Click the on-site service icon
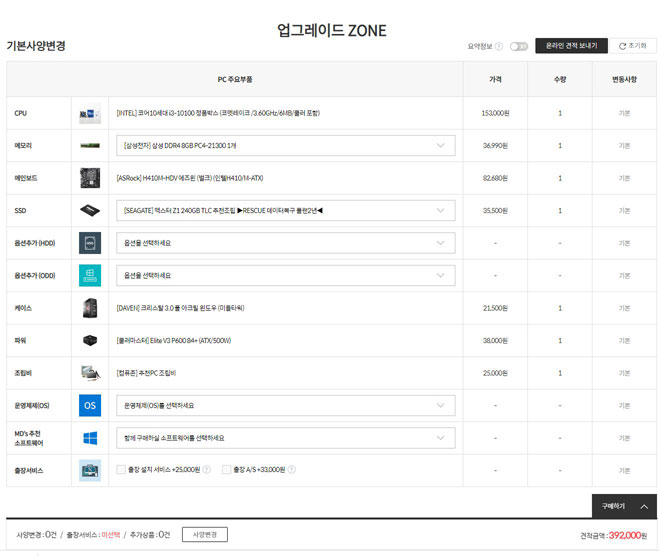The width and height of the screenshot is (660, 556). tap(90, 471)
